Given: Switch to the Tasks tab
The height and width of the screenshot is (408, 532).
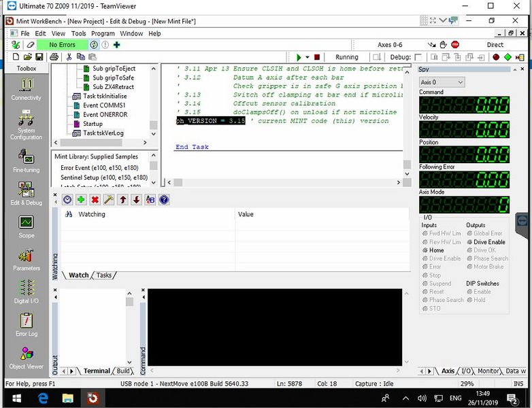Looking at the screenshot, I should pyautogui.click(x=104, y=275).
